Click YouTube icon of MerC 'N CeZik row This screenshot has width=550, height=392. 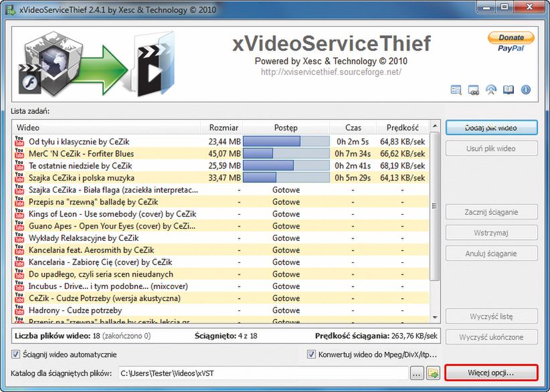19,153
